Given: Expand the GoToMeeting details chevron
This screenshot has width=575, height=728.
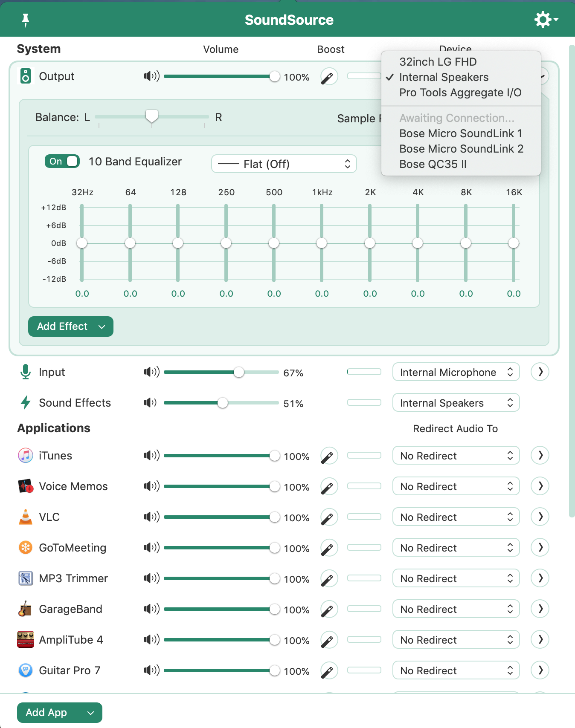Looking at the screenshot, I should tap(540, 548).
